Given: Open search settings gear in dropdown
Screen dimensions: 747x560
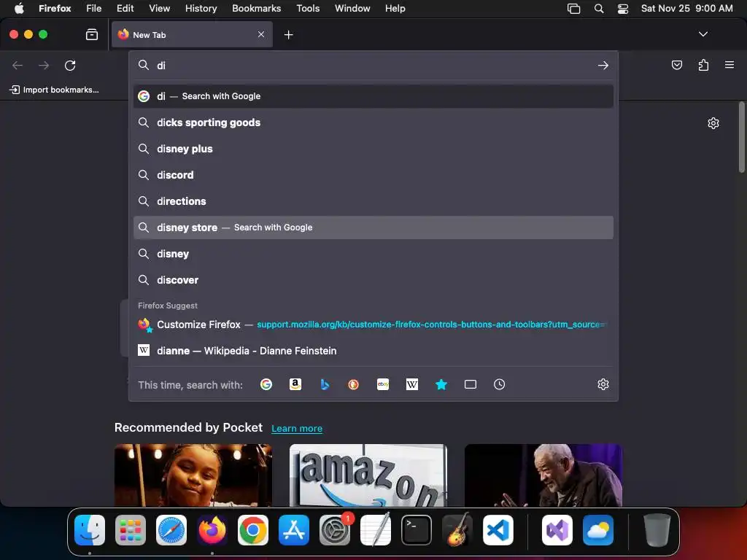Looking at the screenshot, I should point(603,384).
